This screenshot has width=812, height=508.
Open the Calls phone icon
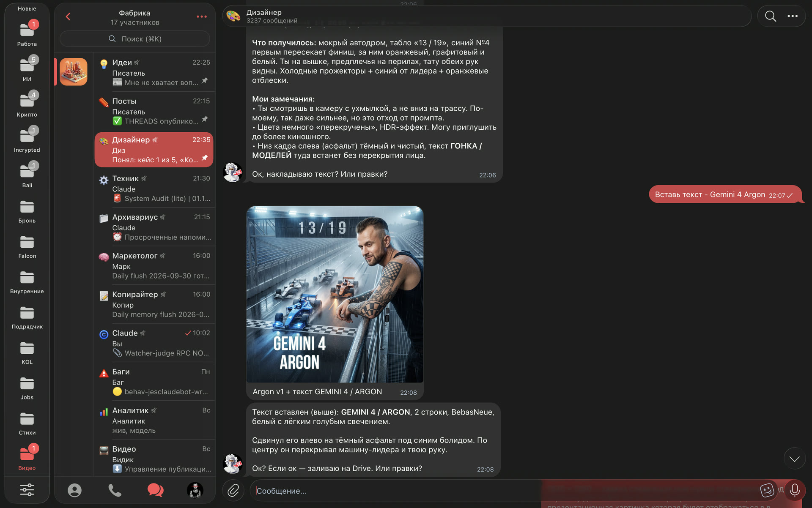click(115, 490)
